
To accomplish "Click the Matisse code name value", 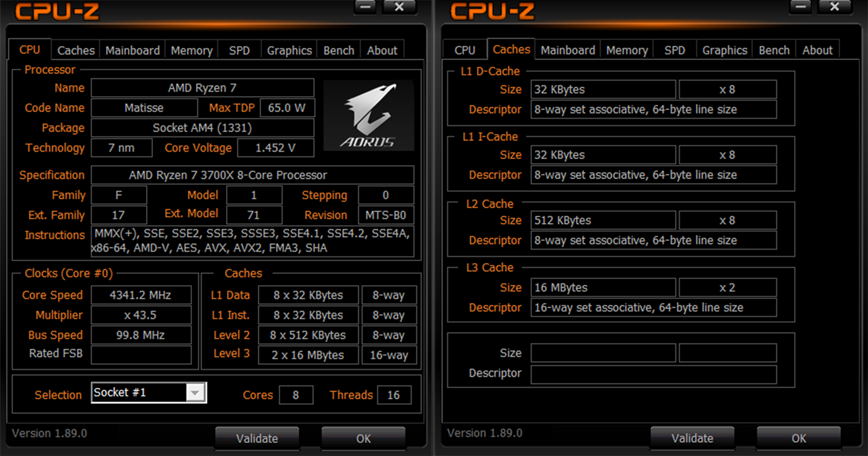I will point(144,108).
